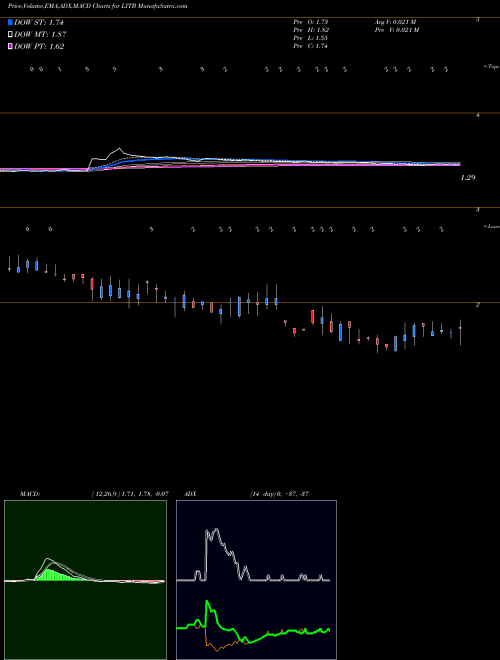Select the 'DOW MT: 1.87' legend label

pyautogui.click(x=40, y=35)
